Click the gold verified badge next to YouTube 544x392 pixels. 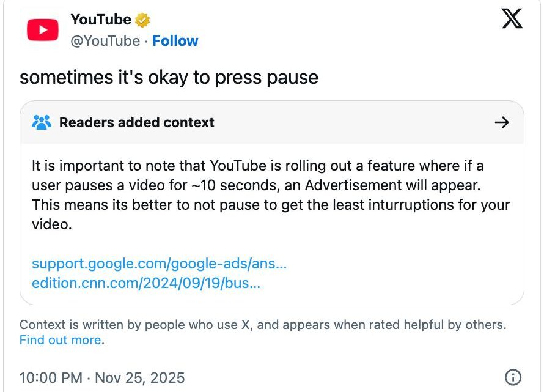(142, 20)
